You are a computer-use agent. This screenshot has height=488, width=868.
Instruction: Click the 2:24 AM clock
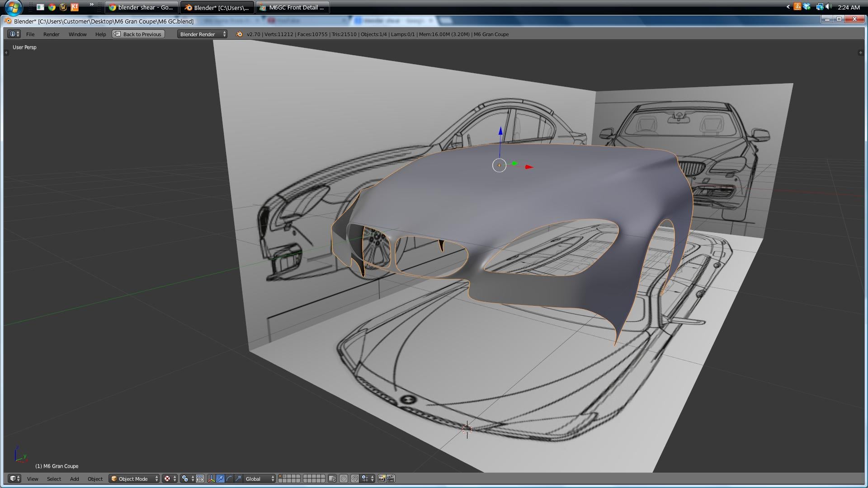point(849,7)
